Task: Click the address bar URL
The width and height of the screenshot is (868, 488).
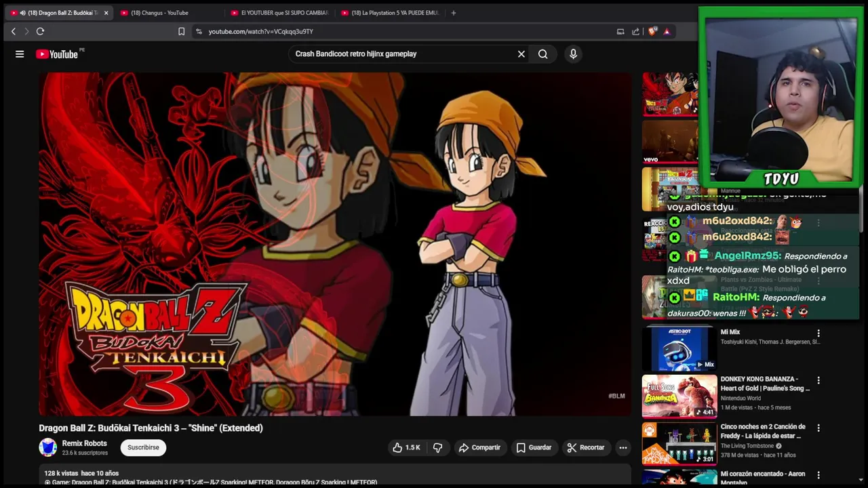Action: coord(260,31)
